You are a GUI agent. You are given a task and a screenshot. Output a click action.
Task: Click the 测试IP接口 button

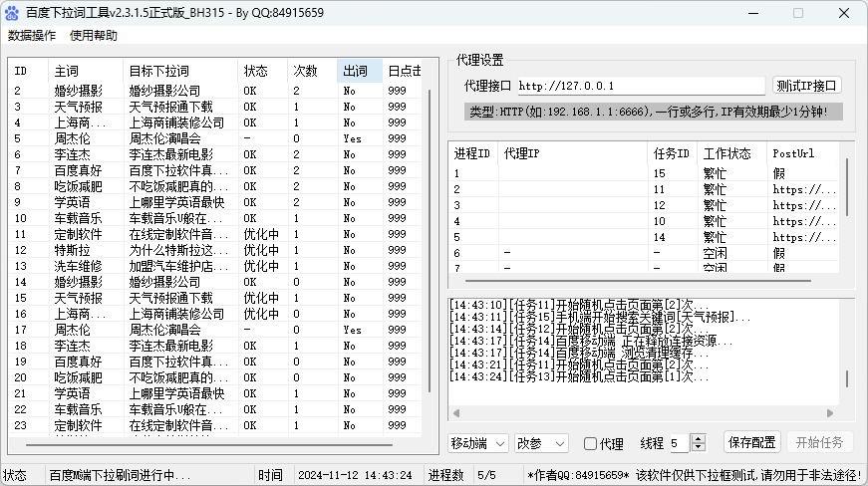806,86
